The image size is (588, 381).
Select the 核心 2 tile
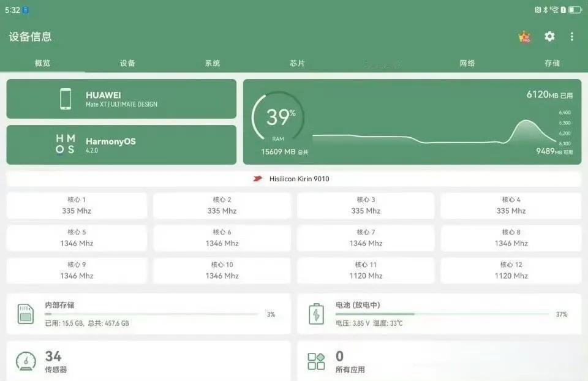(222, 205)
